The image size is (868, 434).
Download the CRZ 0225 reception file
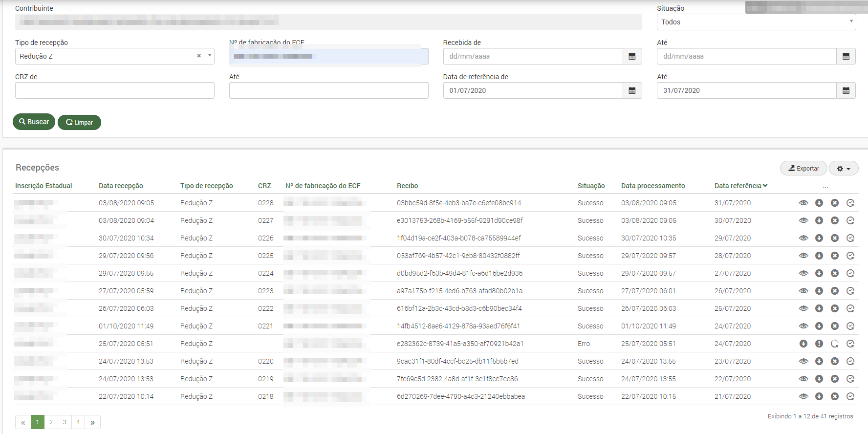[x=819, y=256]
